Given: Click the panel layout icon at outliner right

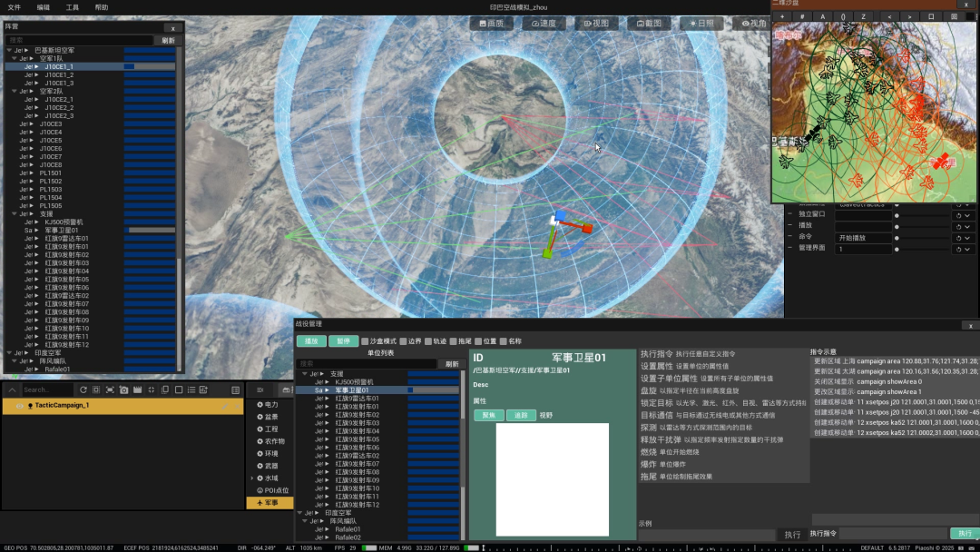Looking at the screenshot, I should [236, 389].
